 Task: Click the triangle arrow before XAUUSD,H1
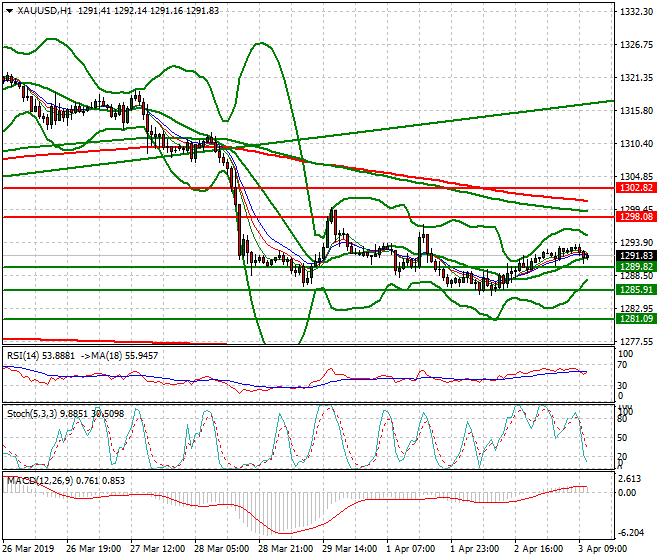click(x=9, y=11)
